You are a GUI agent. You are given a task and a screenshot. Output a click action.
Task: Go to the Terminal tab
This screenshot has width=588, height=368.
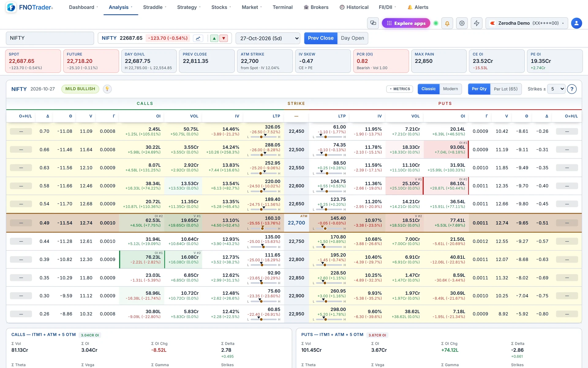282,7
